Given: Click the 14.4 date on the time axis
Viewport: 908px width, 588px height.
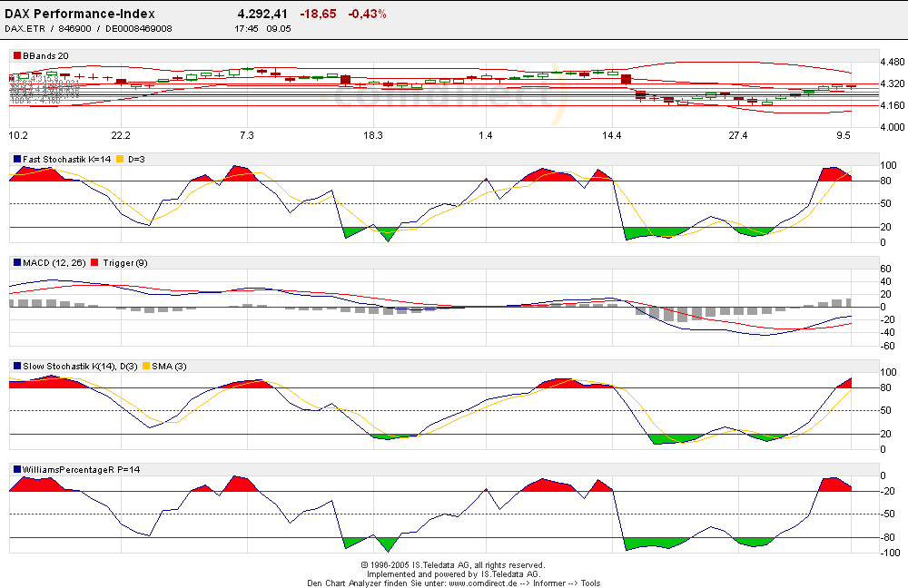Looking at the screenshot, I should pos(611,135).
